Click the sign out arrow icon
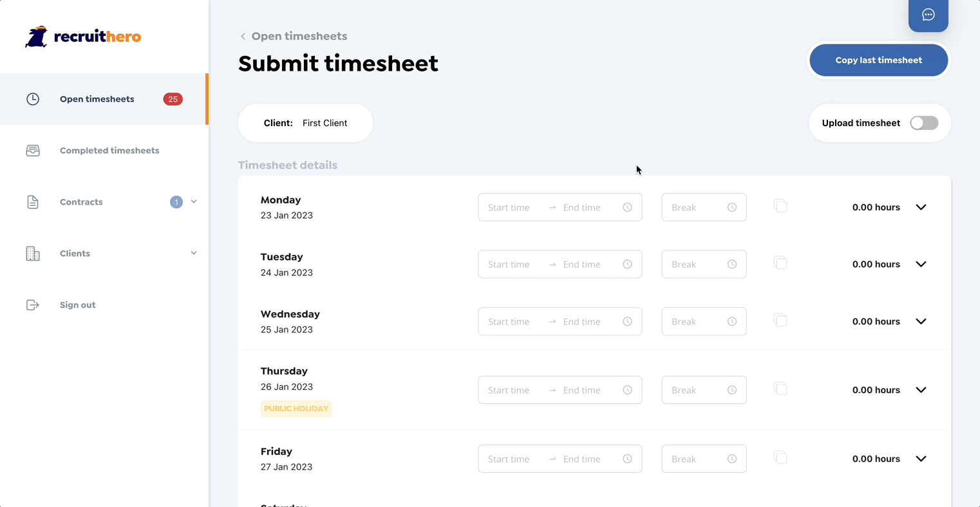Viewport: 980px width, 507px height. tap(33, 304)
